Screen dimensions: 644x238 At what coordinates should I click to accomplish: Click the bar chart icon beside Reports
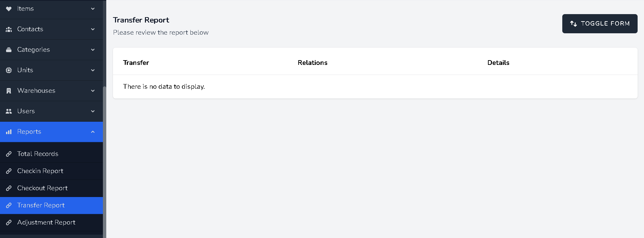pos(8,132)
